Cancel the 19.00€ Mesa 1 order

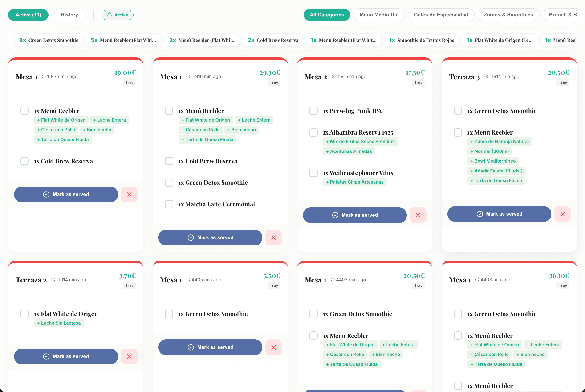pos(129,194)
